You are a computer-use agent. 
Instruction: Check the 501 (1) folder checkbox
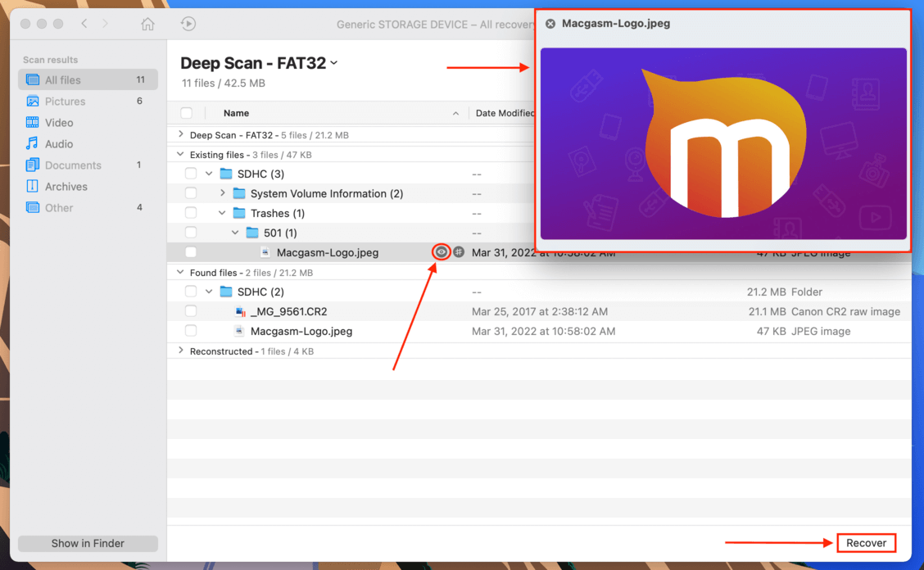pos(190,233)
